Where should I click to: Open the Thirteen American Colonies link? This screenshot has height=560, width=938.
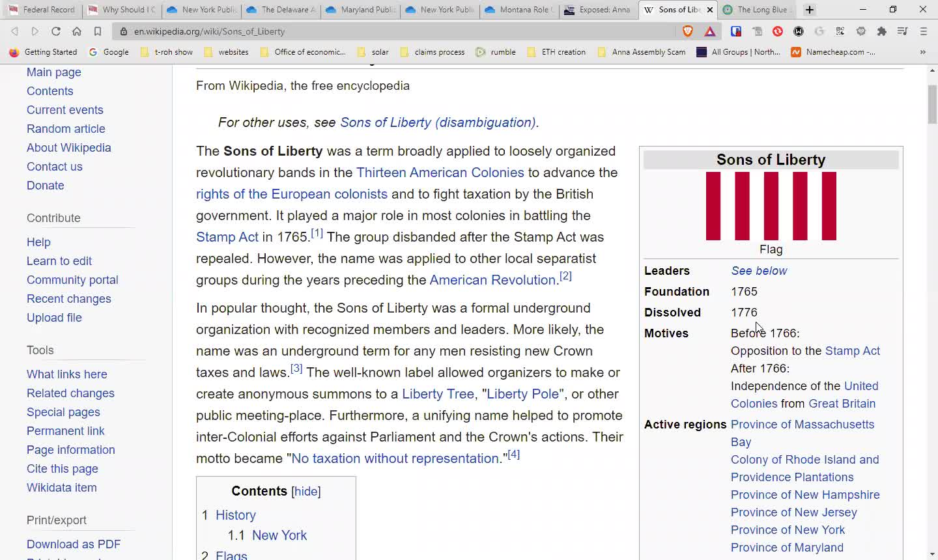tap(440, 173)
